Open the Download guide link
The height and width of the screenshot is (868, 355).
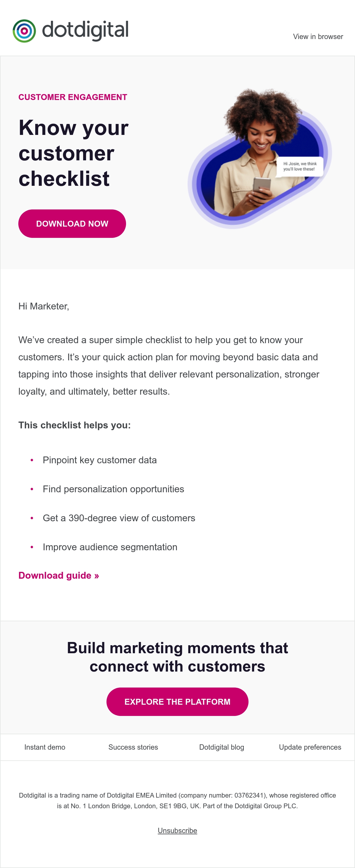[x=59, y=575]
